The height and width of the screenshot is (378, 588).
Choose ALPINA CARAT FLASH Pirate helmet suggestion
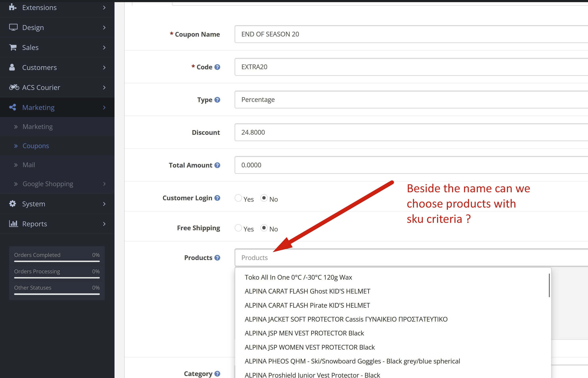point(392,305)
